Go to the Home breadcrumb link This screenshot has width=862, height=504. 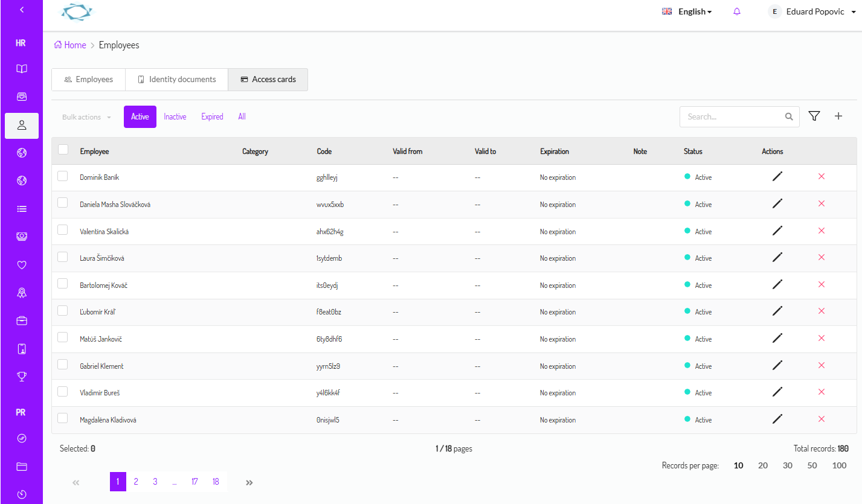(70, 45)
